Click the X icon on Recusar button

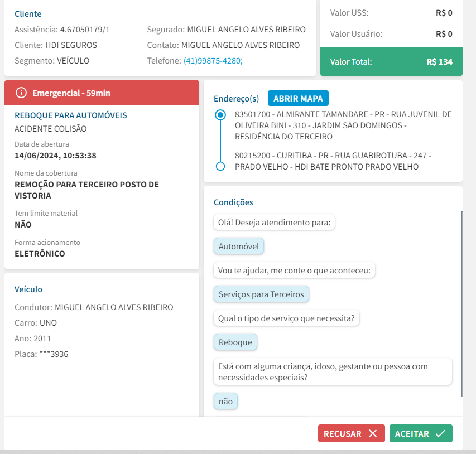[373, 433]
